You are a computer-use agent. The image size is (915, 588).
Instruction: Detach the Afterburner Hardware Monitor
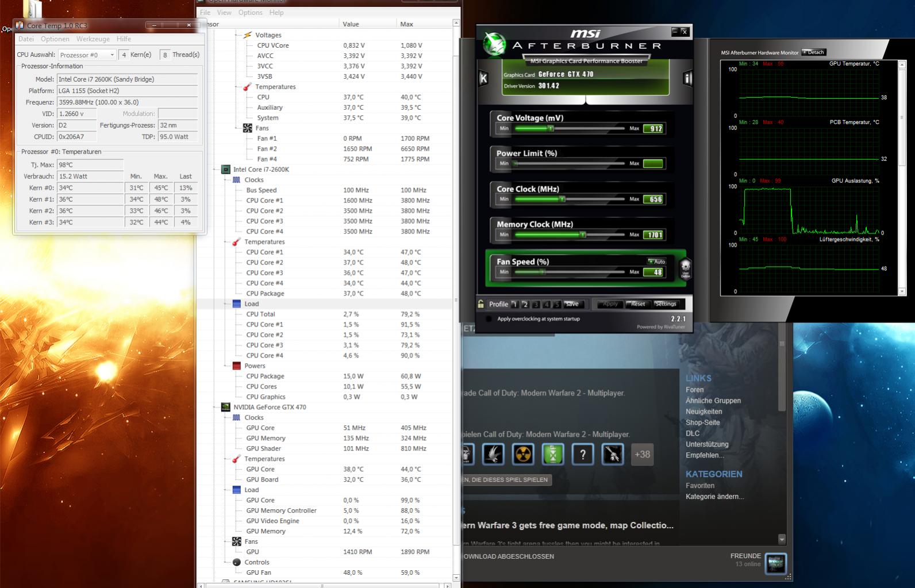pyautogui.click(x=814, y=52)
